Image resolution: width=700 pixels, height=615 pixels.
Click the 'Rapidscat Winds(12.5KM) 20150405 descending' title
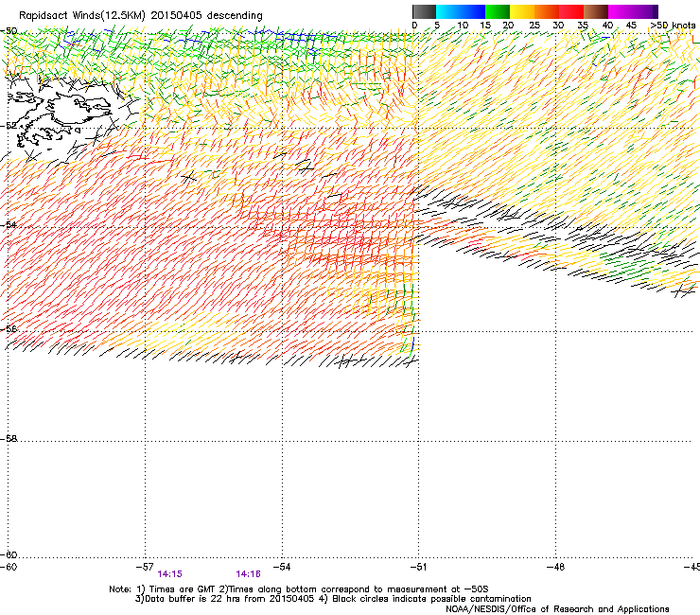point(141,15)
